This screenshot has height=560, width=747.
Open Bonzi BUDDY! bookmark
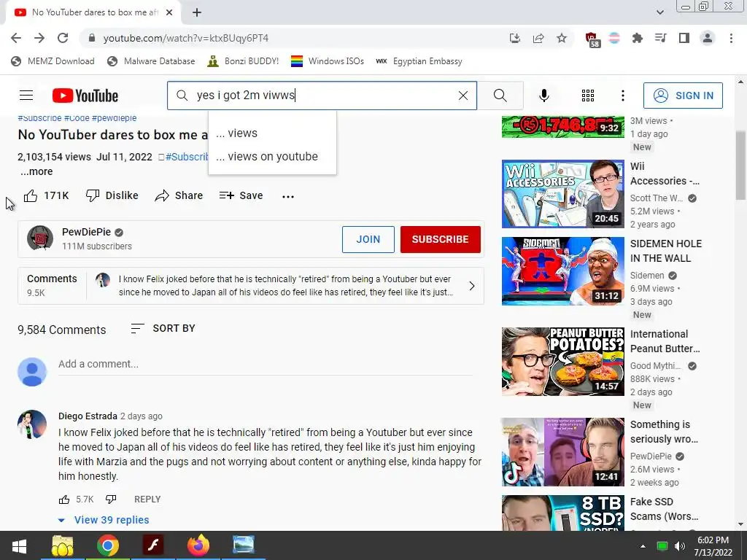pos(243,61)
